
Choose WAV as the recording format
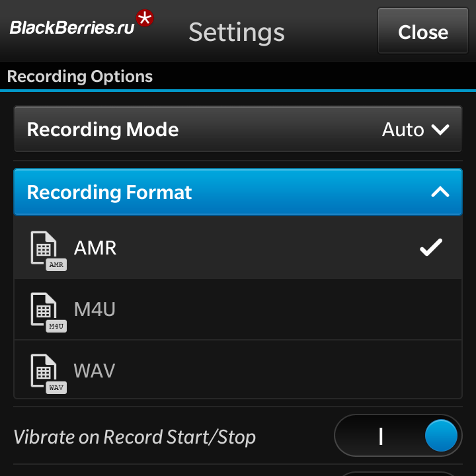238,370
